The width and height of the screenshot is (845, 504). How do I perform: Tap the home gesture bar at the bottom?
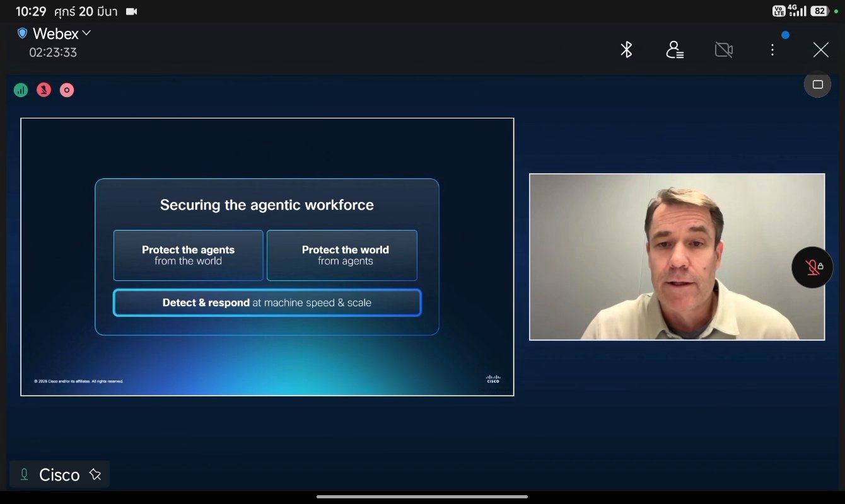click(x=422, y=496)
